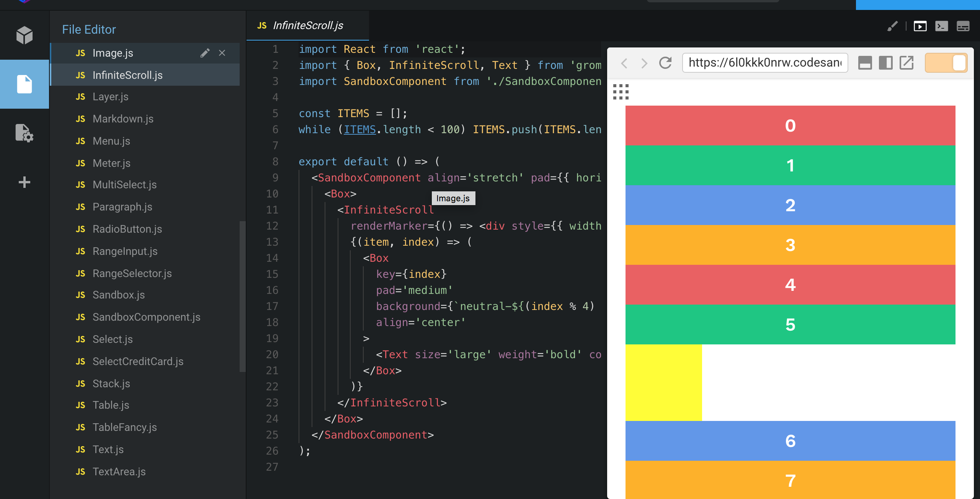
Task: Open SandboxComponent.js from the file list
Action: coord(146,317)
